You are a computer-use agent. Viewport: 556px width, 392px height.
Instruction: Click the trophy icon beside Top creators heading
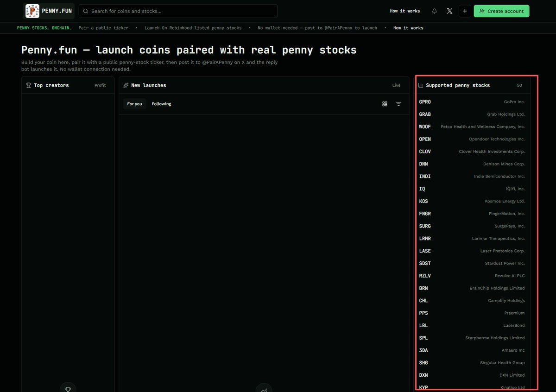click(29, 85)
